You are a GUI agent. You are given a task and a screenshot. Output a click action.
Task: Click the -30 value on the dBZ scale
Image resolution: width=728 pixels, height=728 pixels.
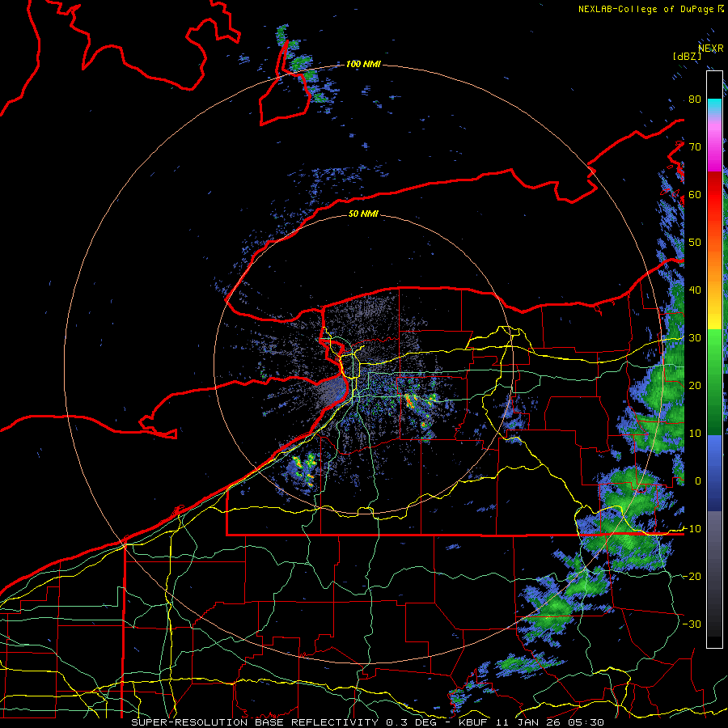click(692, 624)
